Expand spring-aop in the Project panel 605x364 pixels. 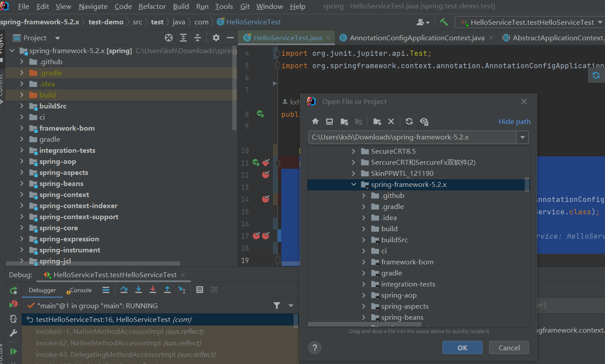click(x=22, y=162)
